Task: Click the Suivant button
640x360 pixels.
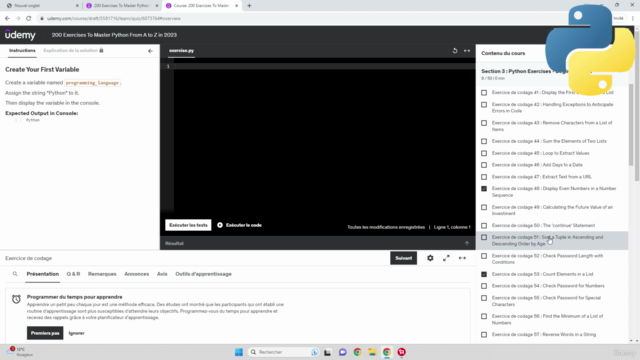Action: pyautogui.click(x=403, y=258)
